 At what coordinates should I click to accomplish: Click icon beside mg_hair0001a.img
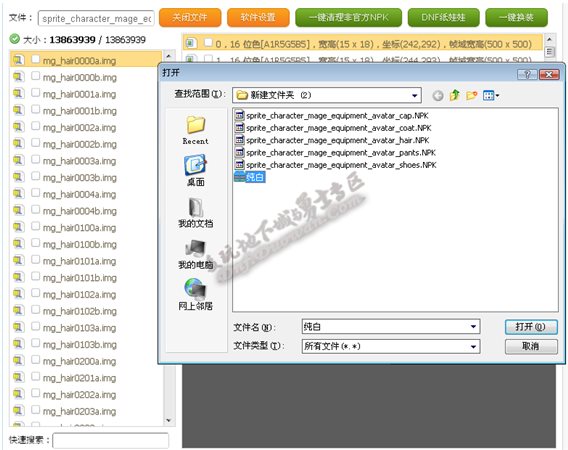[x=18, y=93]
